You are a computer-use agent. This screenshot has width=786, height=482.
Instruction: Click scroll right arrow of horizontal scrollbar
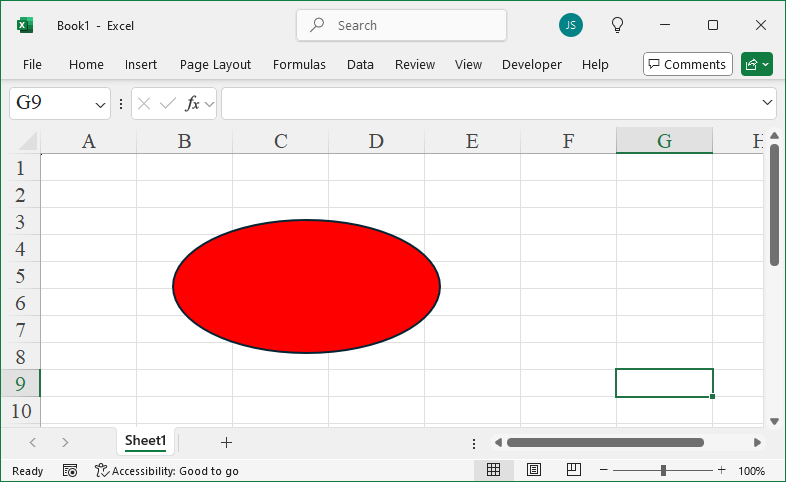(x=757, y=442)
